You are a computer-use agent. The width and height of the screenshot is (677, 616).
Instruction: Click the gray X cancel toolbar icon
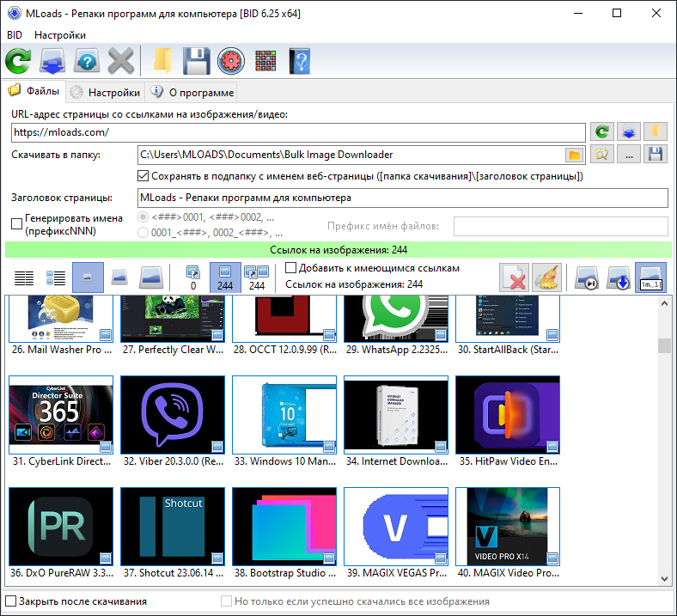(121, 61)
